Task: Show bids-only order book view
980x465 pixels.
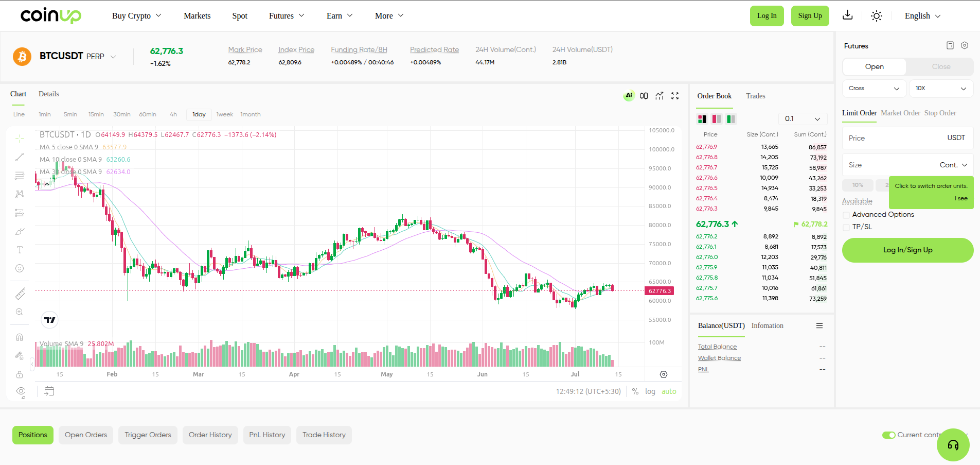Action: click(x=730, y=119)
